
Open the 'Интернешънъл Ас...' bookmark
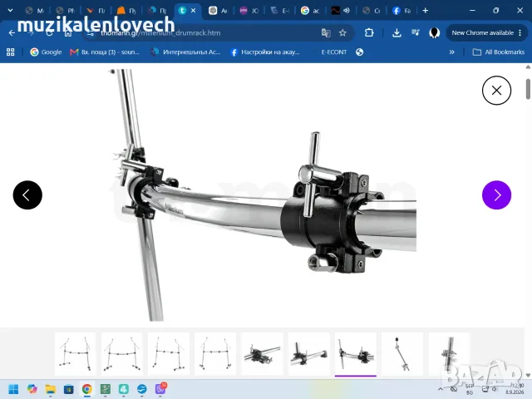186,52
